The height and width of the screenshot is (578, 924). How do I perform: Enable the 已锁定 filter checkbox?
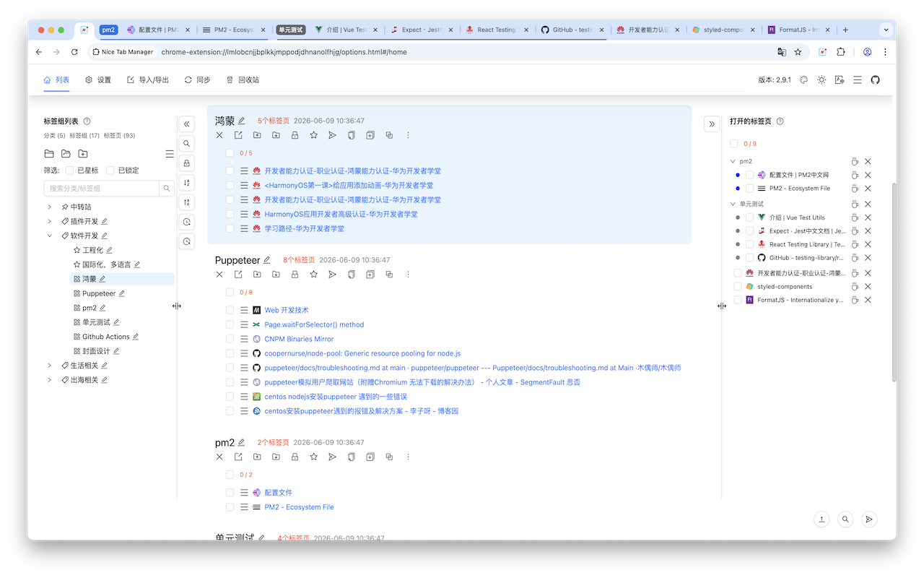(110, 171)
